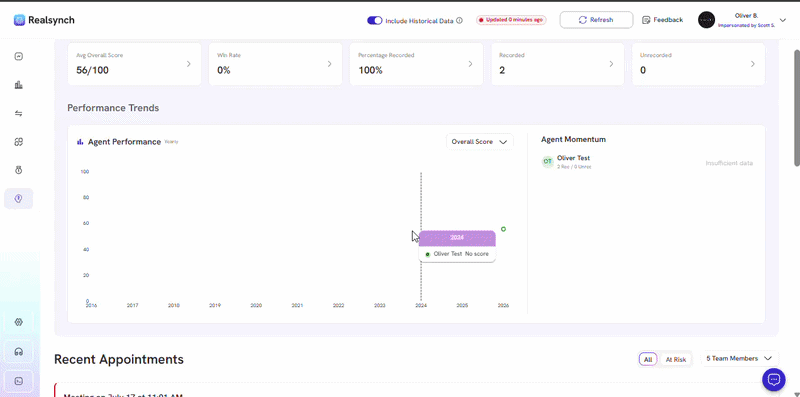Click the 56/100 score value
800x397 pixels.
click(x=92, y=70)
